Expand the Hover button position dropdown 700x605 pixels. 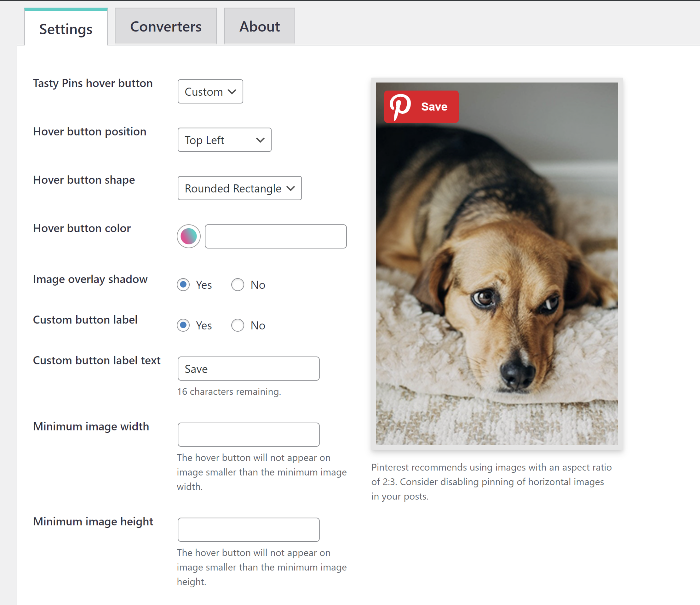coord(224,140)
